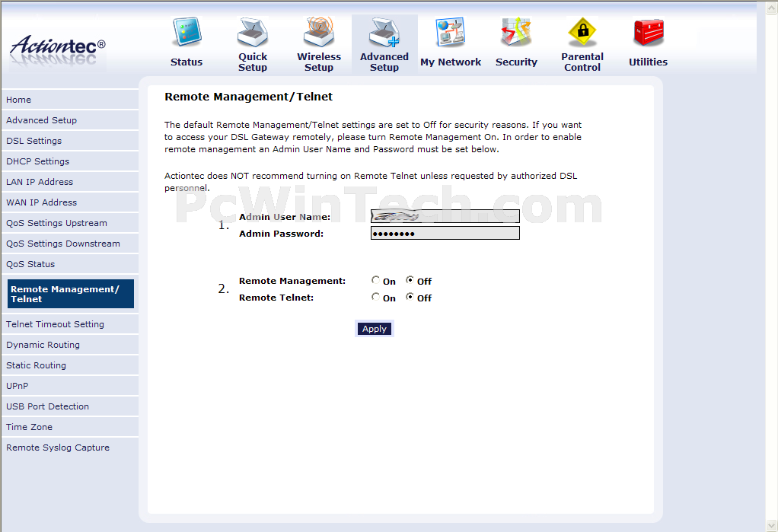
Task: Click the Status monitor icon
Action: (187, 32)
